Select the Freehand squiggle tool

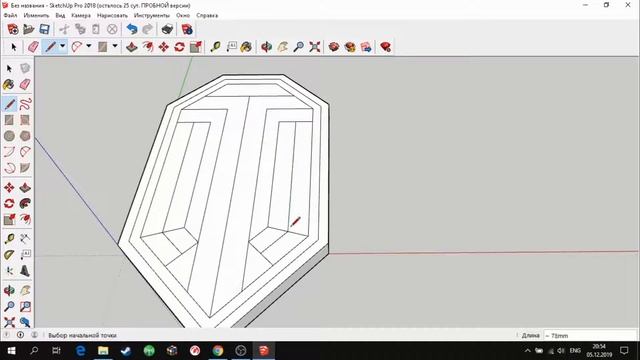click(x=25, y=104)
